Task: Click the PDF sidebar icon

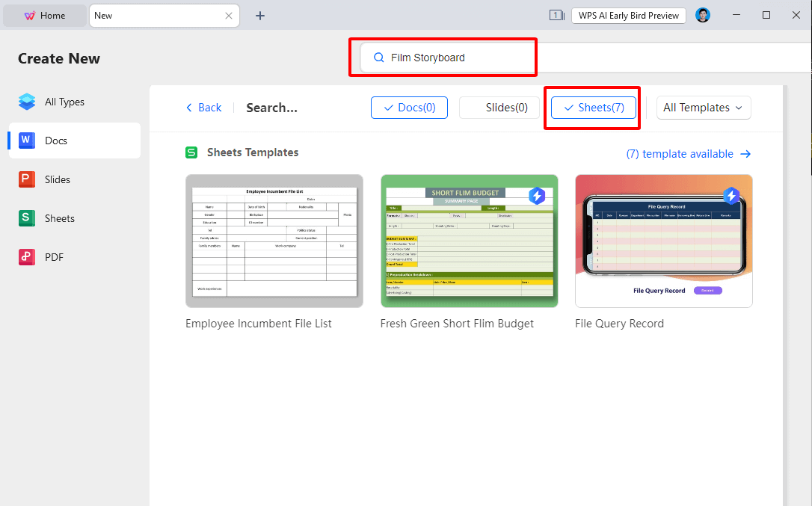Action: pos(27,257)
